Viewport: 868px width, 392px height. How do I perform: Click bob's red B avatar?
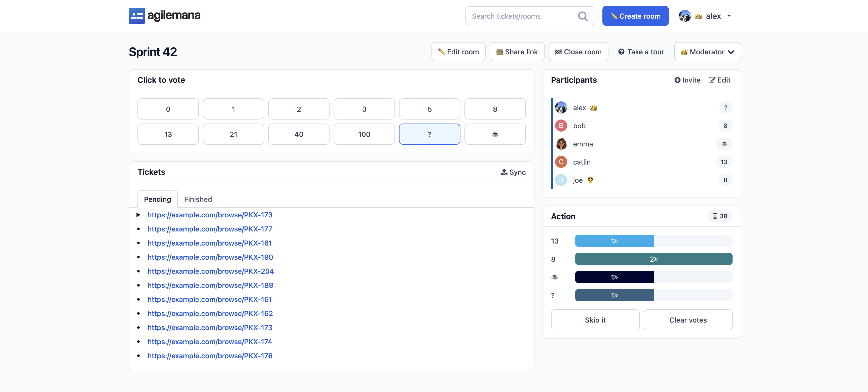click(x=561, y=126)
